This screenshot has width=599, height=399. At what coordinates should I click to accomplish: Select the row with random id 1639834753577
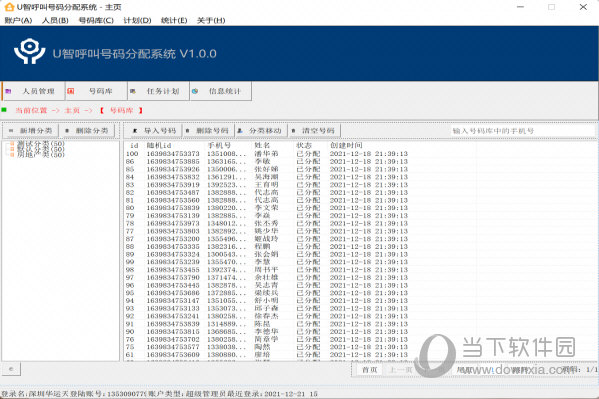click(x=267, y=347)
